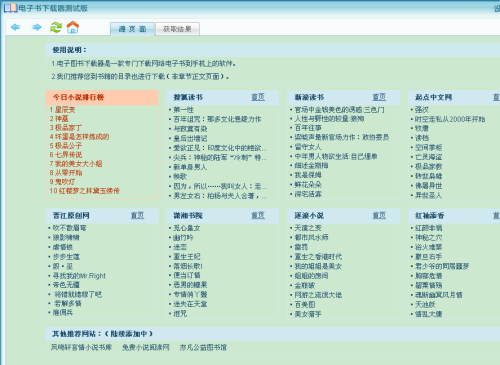Image resolution: width=500 pixels, height=365 pixels.
Task: Select 亡灵海盗 in 起点中文网 list
Action: (429, 157)
